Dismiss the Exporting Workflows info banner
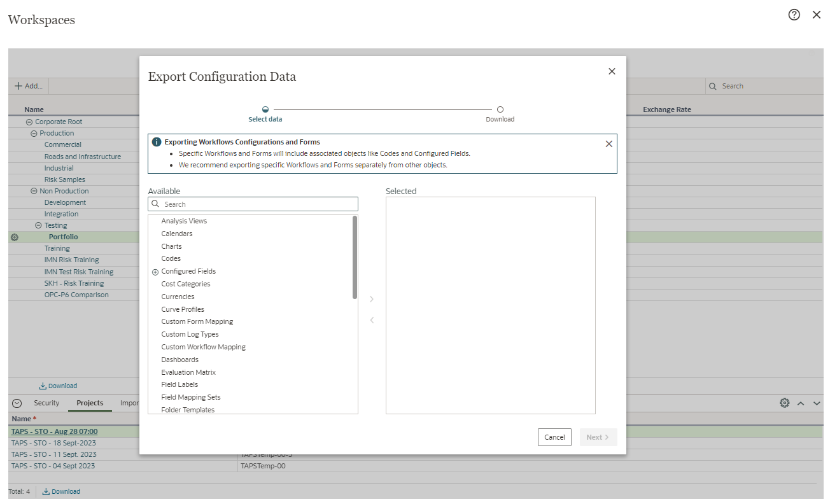The image size is (830, 504). (x=608, y=144)
